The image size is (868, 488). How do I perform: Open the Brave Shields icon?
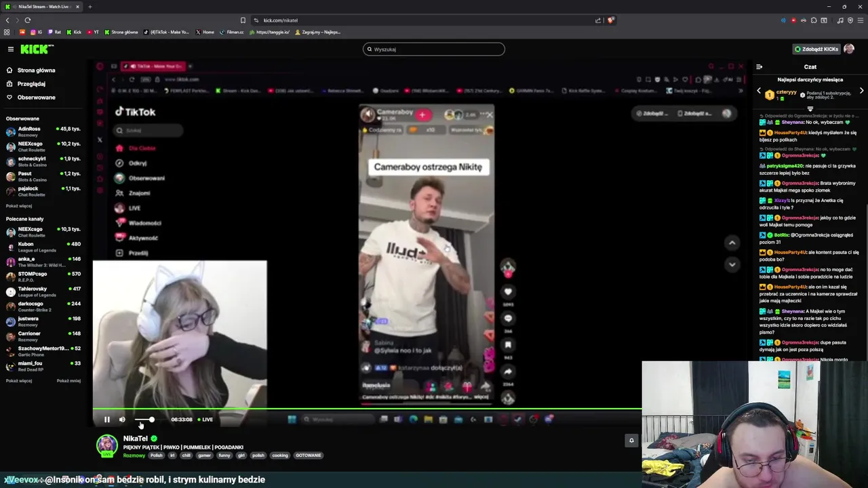pos(610,20)
